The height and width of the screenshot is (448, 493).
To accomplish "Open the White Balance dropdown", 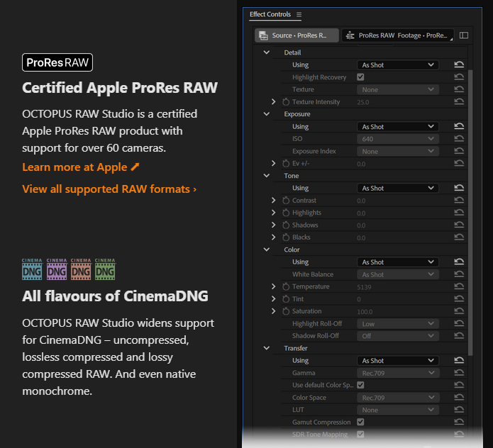I will pos(398,274).
